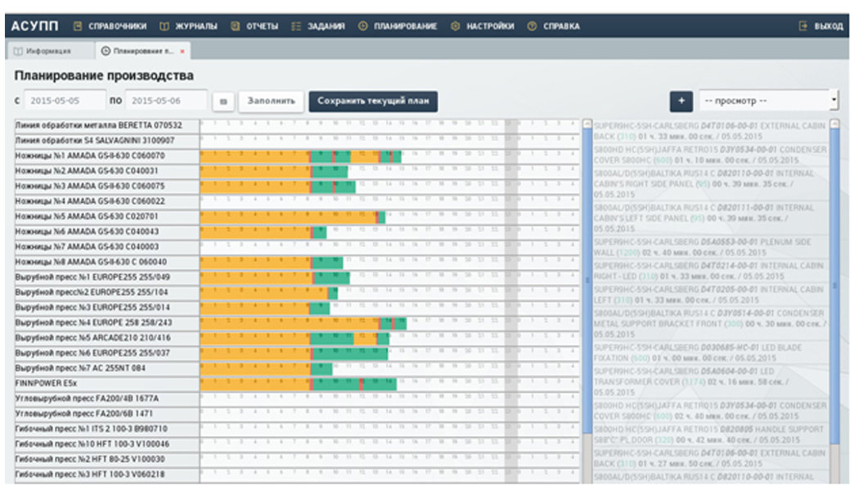Click the exit door icon
The image size is (868, 490).
click(803, 26)
